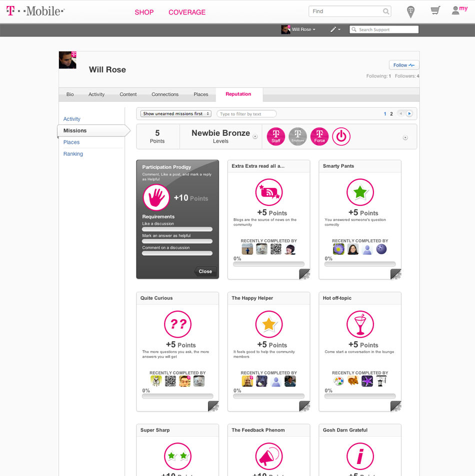Viewport: 475px width, 476px height.
Task: Flip the Extra Extra card corner
Action: coord(304,274)
